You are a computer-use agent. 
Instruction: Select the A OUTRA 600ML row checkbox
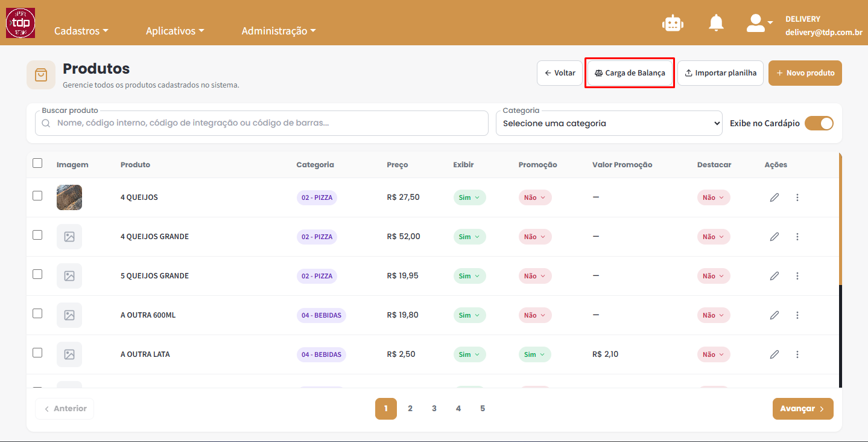(37, 313)
